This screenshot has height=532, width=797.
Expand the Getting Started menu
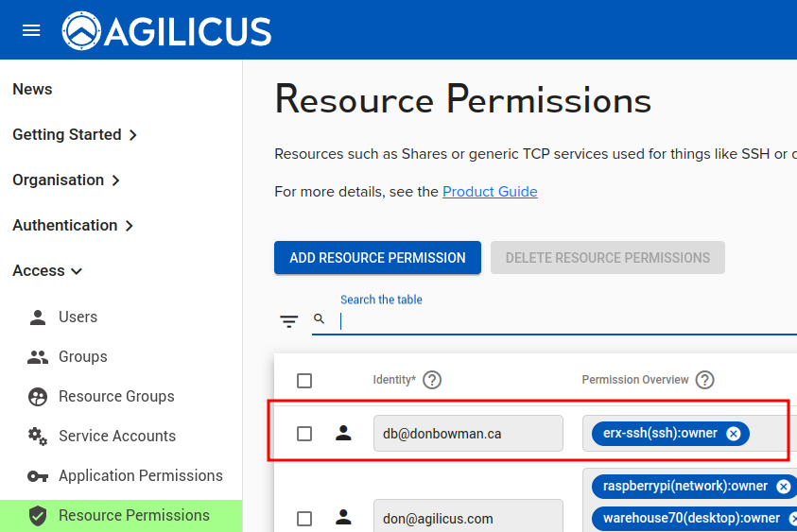[x=75, y=135]
